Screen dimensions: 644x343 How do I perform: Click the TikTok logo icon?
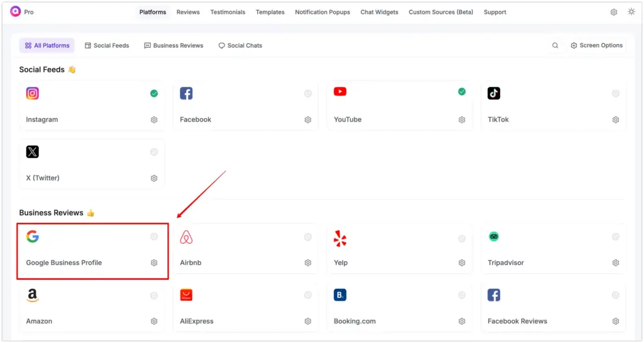point(494,93)
